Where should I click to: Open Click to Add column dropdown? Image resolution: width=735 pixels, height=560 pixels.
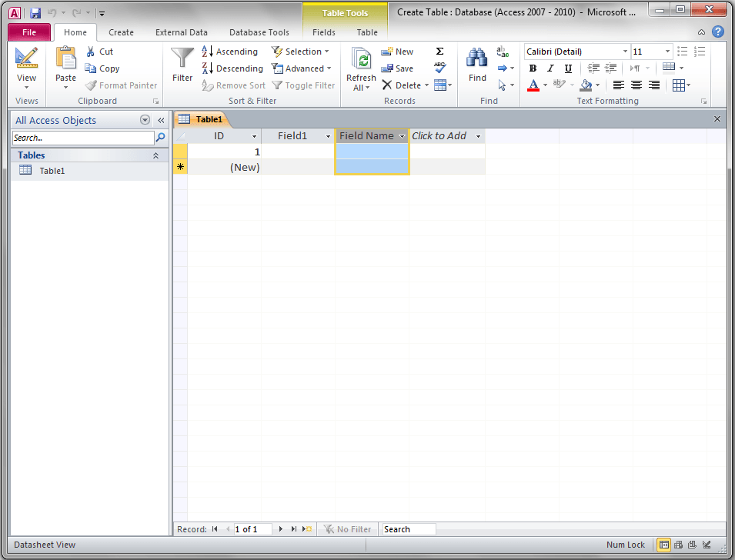click(x=478, y=136)
